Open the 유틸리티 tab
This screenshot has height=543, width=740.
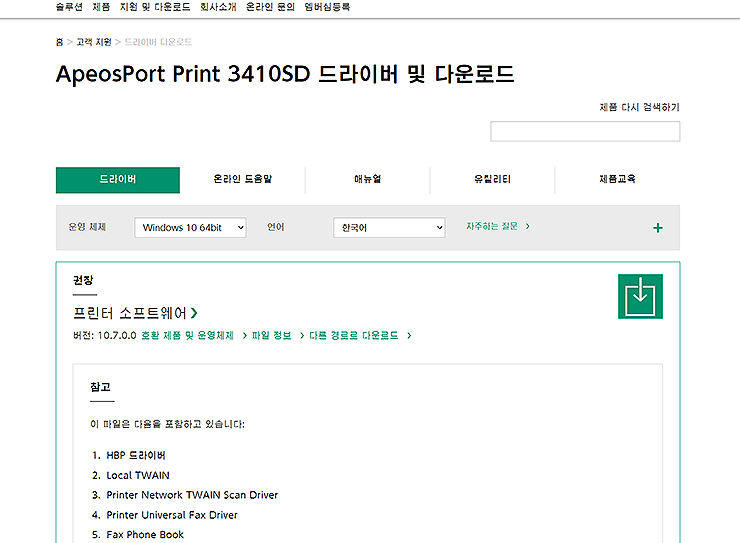492,180
